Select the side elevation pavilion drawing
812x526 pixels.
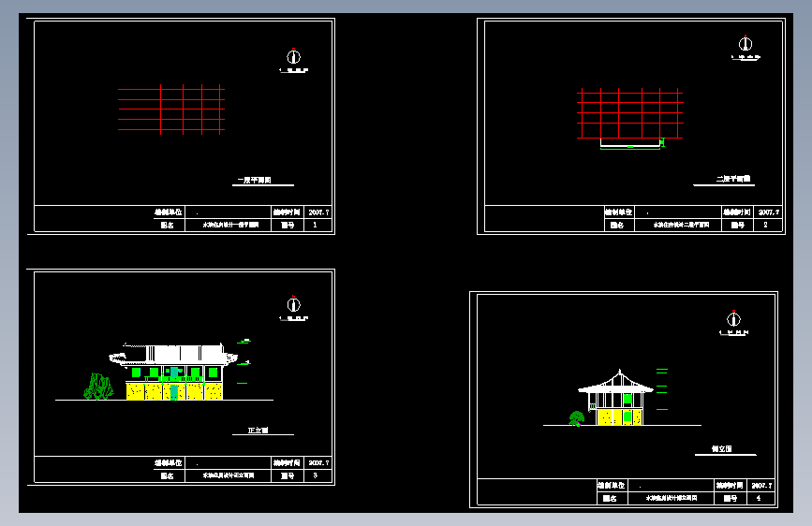615,398
